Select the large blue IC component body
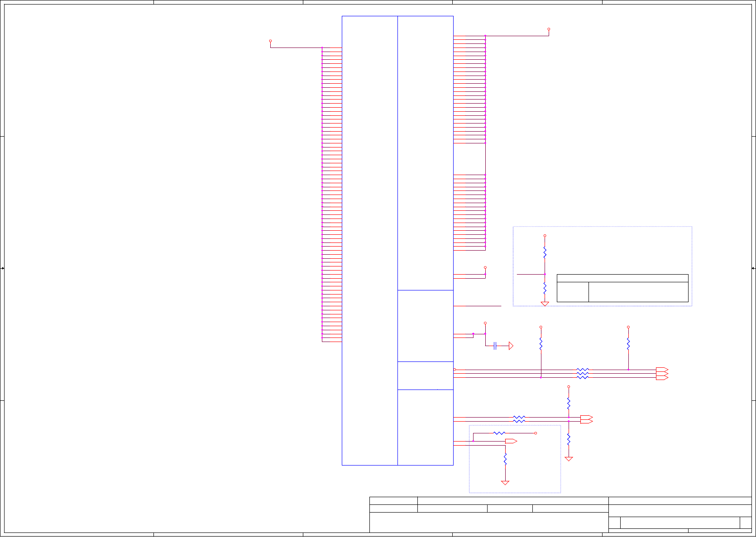 pyautogui.click(x=397, y=241)
